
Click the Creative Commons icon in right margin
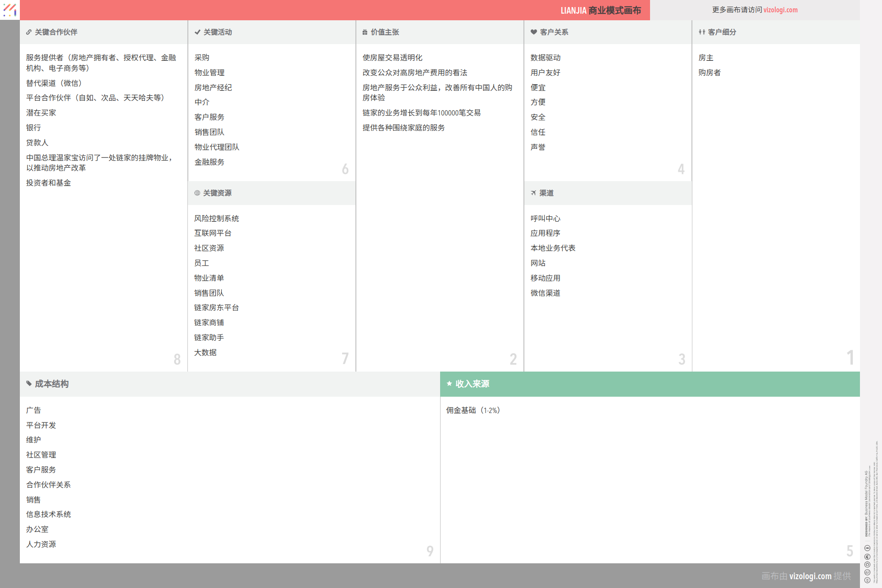click(867, 580)
